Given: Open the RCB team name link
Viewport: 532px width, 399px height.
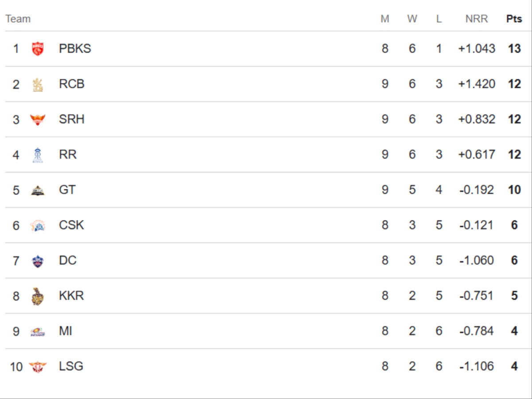Looking at the screenshot, I should (71, 84).
